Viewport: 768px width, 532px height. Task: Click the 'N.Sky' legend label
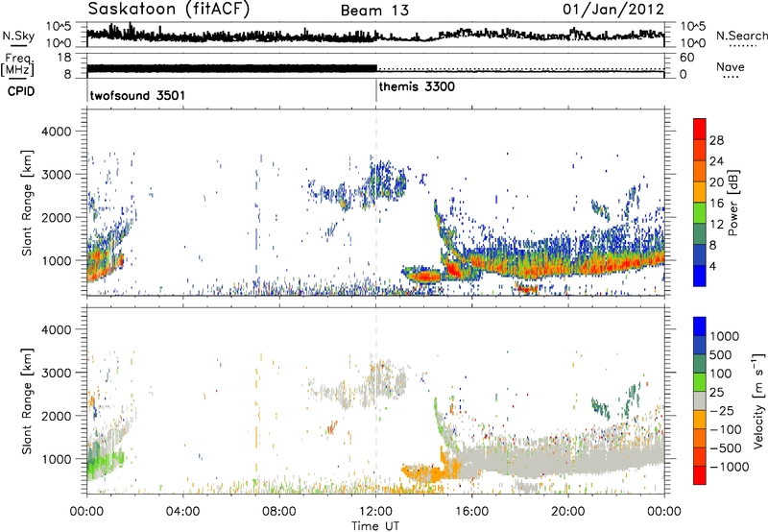coord(18,36)
